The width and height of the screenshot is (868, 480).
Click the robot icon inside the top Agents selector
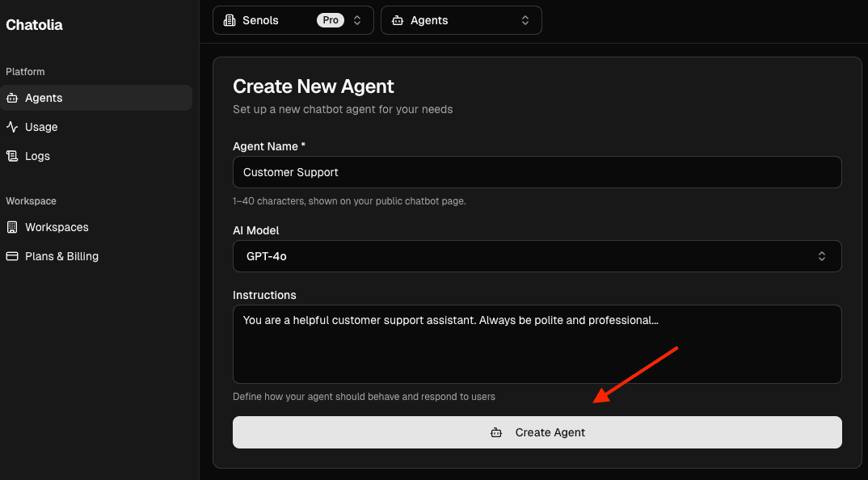398,19
